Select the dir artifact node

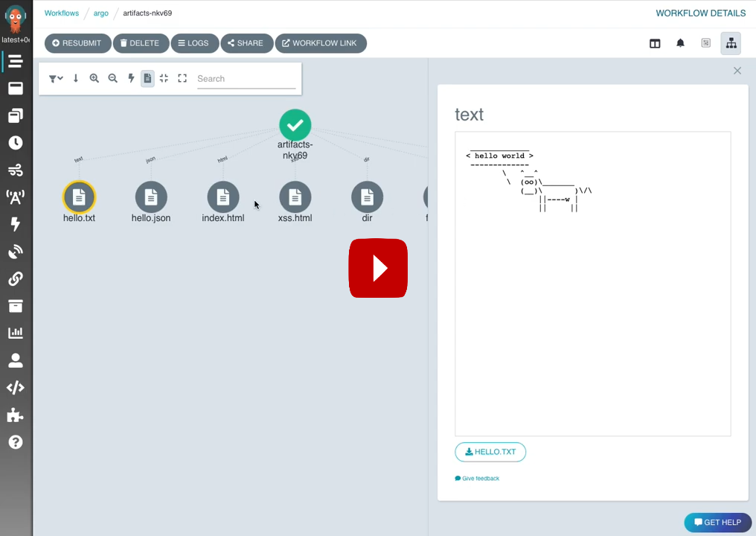coord(367,197)
